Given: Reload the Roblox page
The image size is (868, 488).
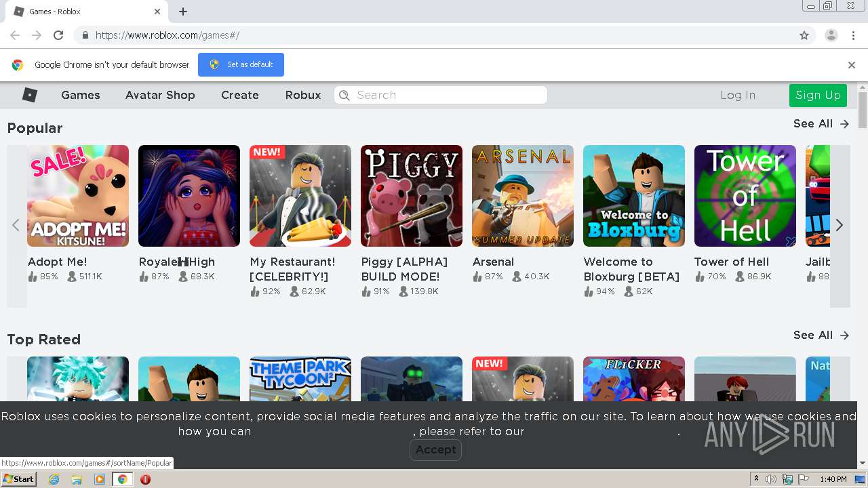Looking at the screenshot, I should pos(58,35).
